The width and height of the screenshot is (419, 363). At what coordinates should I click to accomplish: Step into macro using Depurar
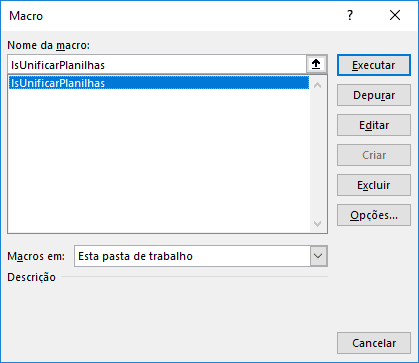(x=374, y=95)
